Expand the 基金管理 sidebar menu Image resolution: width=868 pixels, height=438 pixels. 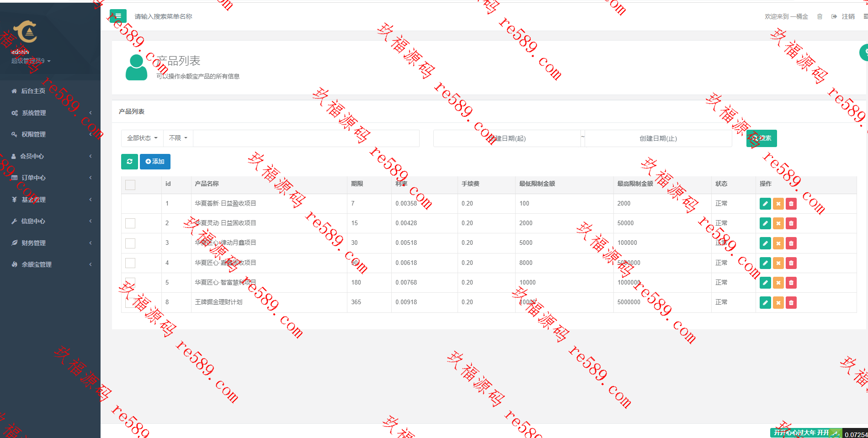coord(50,200)
